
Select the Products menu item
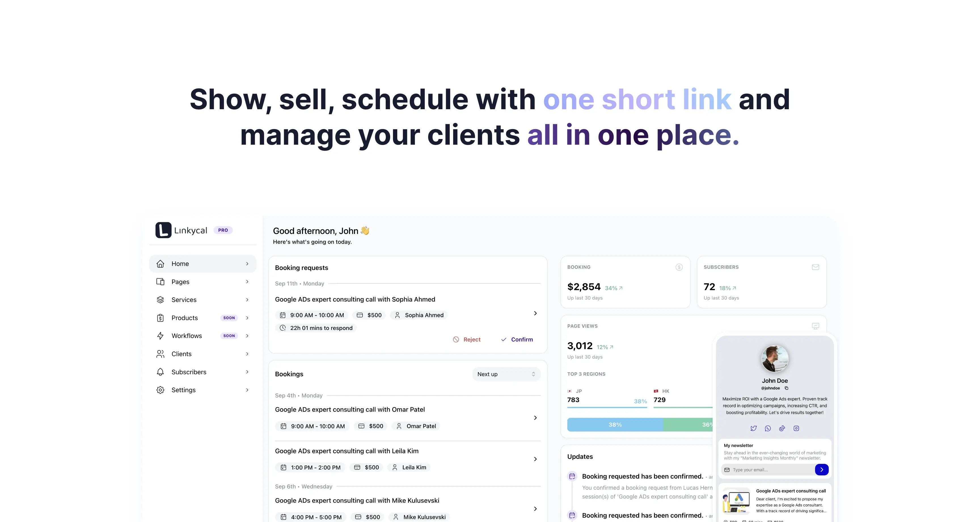pos(184,318)
